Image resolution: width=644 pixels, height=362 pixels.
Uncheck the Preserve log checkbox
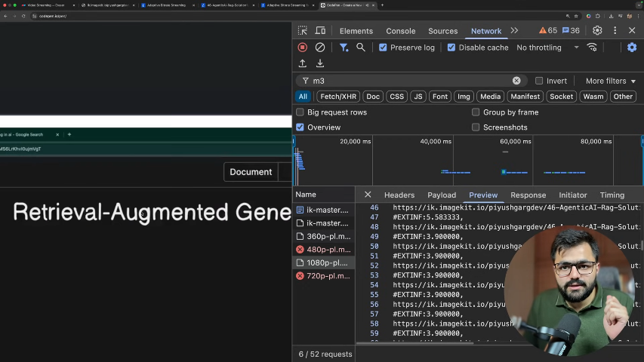(x=384, y=48)
